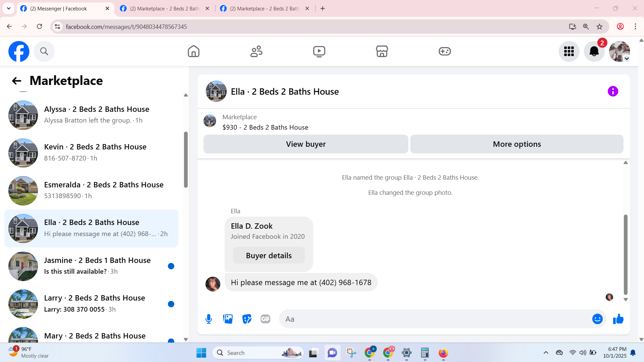Open Kevin 2 Beds 2 Baths House conversation
Screen dimensions: 644x362
coord(91,153)
